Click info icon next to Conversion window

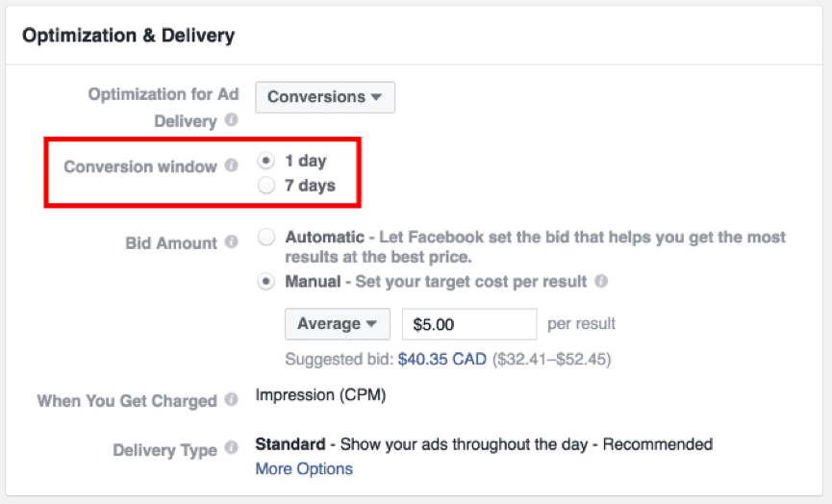point(231,166)
